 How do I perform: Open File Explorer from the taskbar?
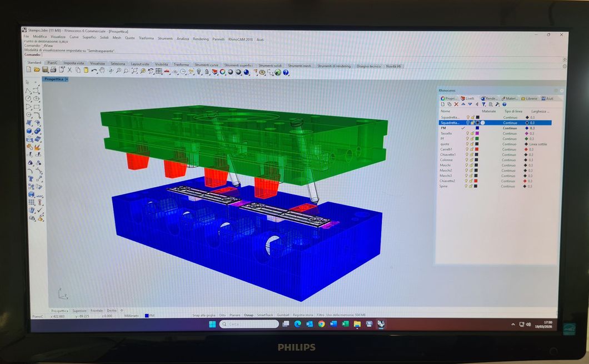coord(357,324)
